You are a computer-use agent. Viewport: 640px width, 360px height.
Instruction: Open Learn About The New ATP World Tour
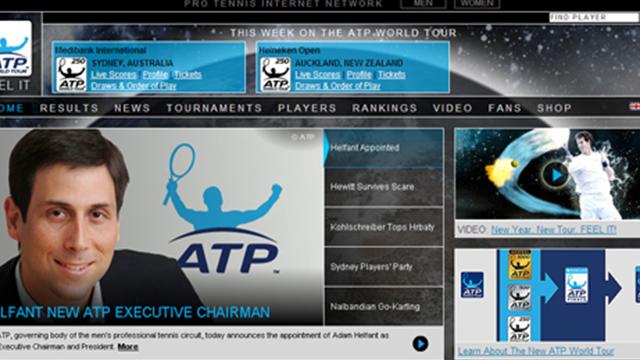[536, 351]
